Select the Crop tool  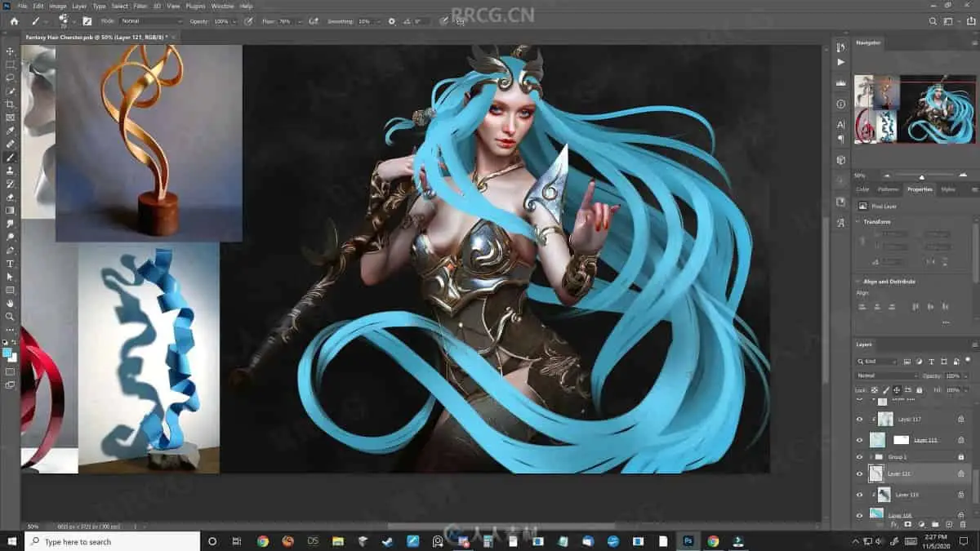[11, 104]
